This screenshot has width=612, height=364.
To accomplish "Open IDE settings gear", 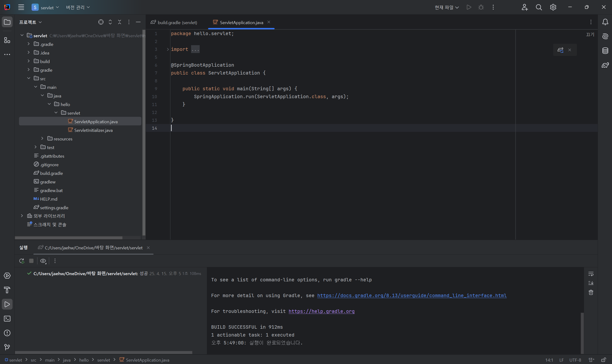I will pos(553,7).
